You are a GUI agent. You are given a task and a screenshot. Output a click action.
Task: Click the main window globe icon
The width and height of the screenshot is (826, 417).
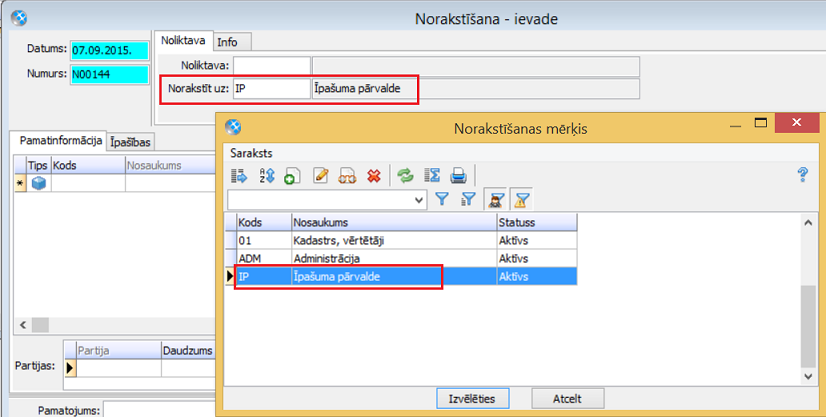[x=19, y=18]
